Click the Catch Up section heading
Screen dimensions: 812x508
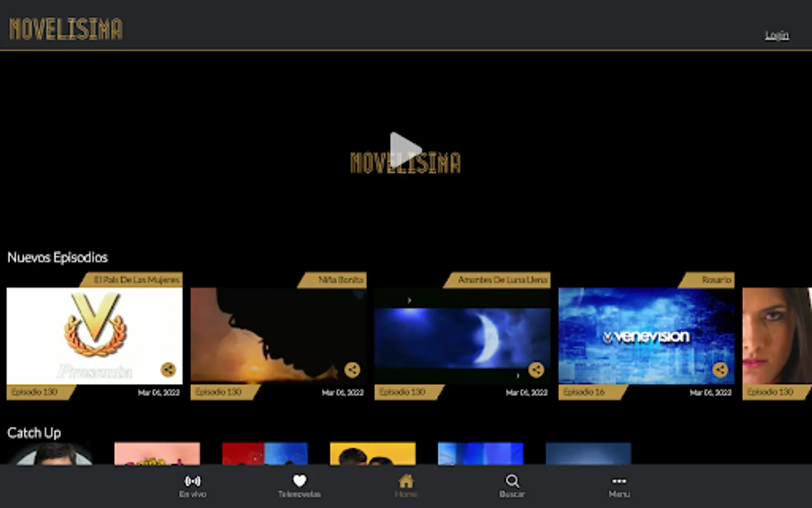34,433
